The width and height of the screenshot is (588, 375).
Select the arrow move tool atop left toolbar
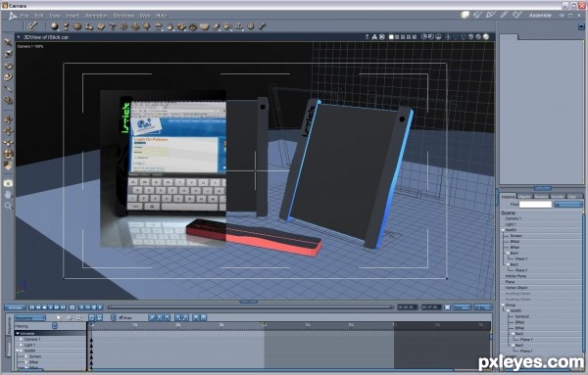coord(8,42)
